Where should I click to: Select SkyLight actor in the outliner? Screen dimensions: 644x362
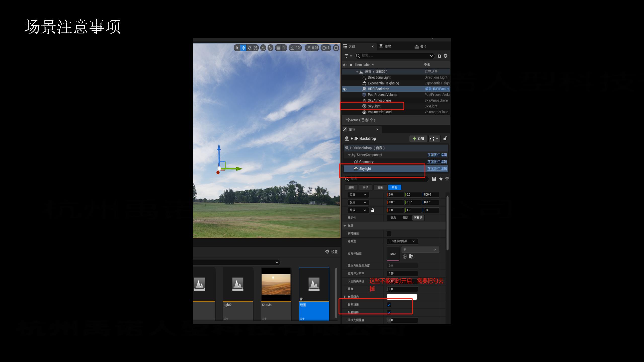374,106
